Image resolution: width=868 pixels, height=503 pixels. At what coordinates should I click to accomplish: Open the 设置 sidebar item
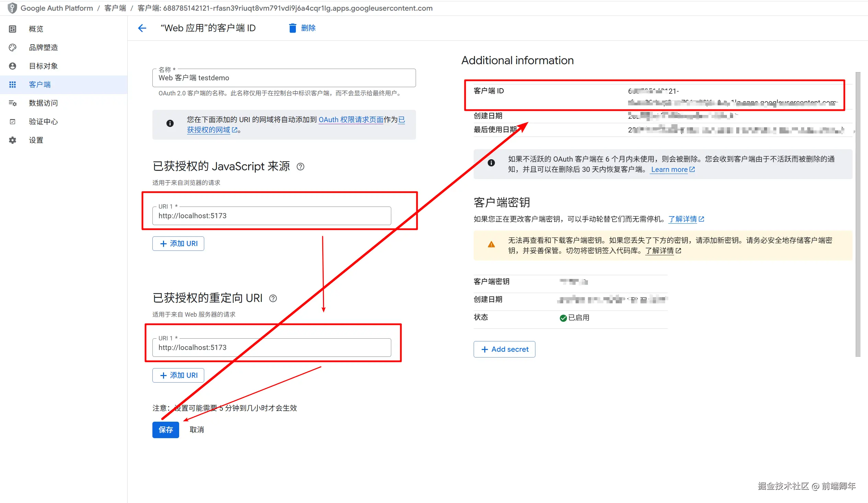pos(36,140)
